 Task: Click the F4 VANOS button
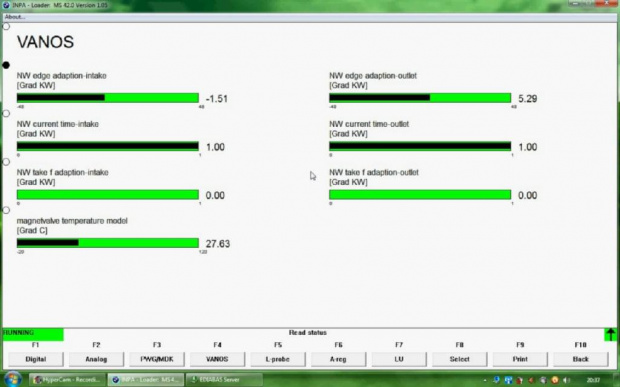(217, 359)
